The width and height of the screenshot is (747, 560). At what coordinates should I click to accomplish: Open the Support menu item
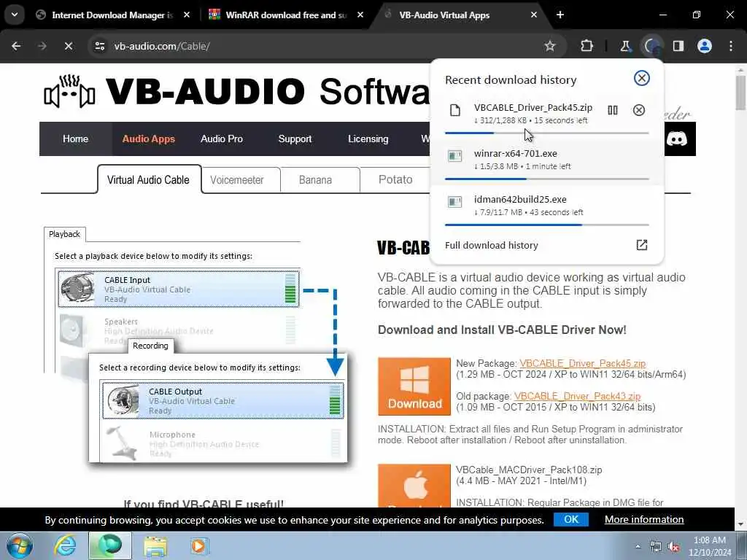(x=295, y=139)
